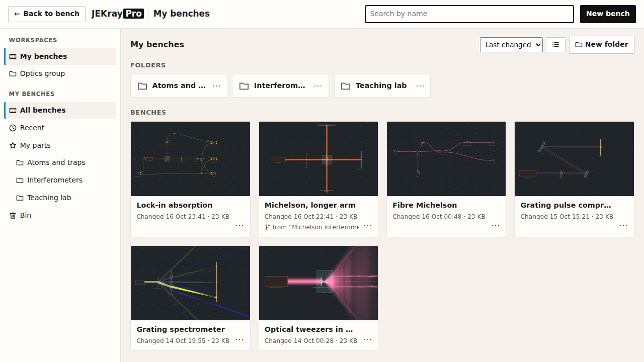644x362 pixels.
Task: Open the Bin
Action: (60, 215)
